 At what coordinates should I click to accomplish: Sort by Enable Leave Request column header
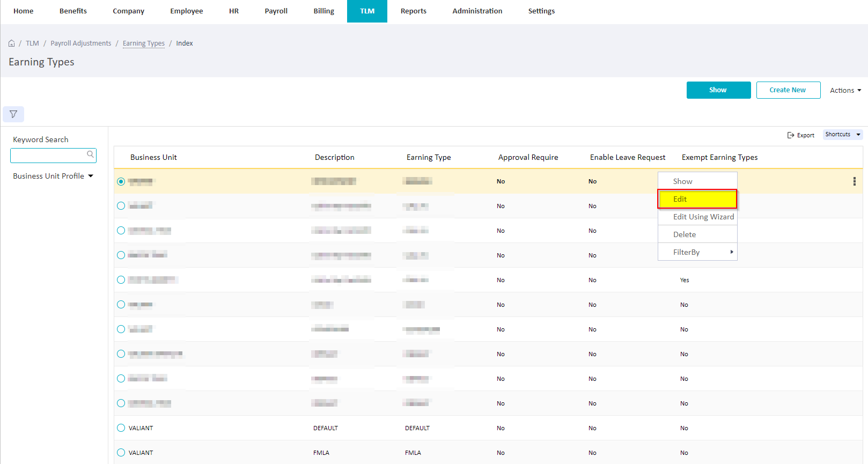(628, 157)
